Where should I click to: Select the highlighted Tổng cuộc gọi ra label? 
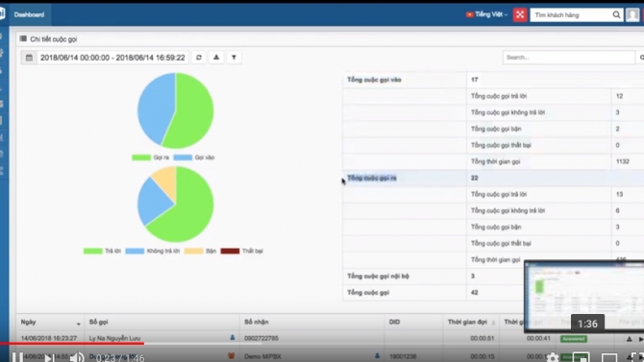click(x=372, y=179)
